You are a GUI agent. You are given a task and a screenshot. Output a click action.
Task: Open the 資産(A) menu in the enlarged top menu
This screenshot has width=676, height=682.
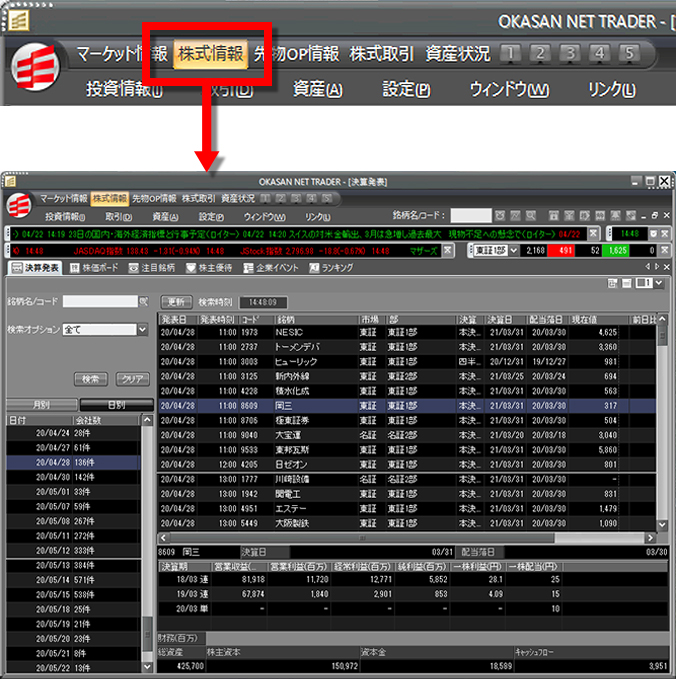(x=318, y=89)
